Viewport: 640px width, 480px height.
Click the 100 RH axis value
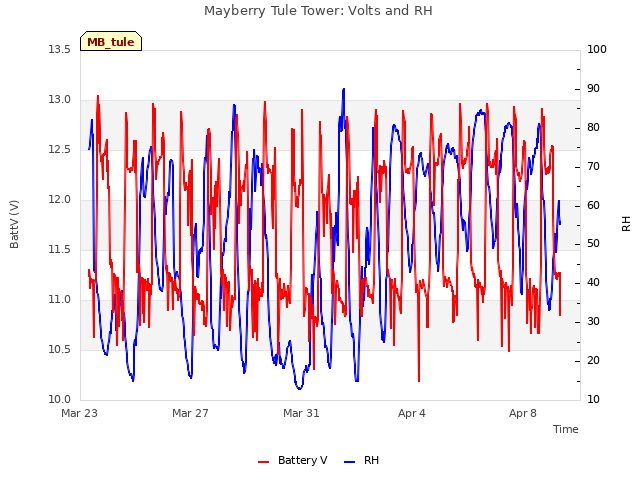pyautogui.click(x=597, y=49)
